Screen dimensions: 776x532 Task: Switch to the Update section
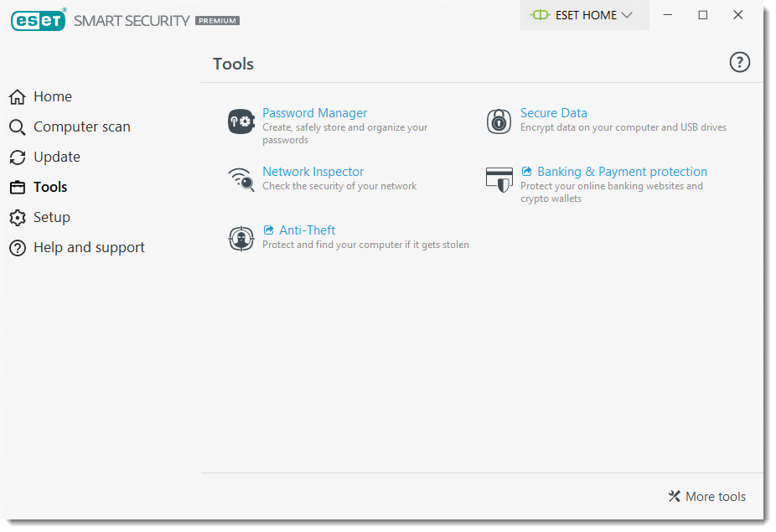point(57,157)
